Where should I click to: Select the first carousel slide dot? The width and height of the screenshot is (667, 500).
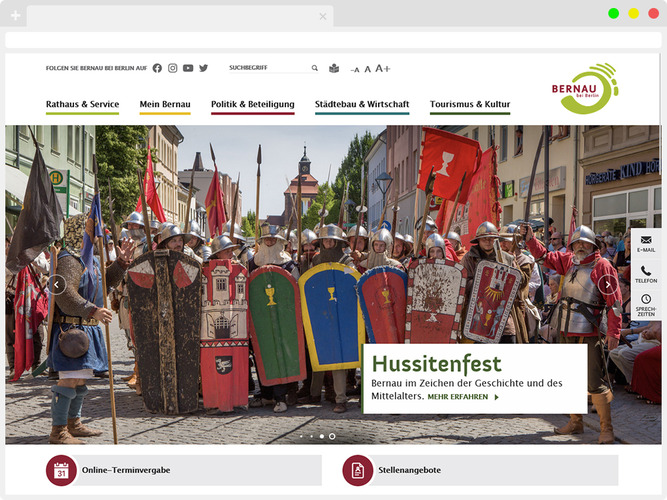coord(301,436)
